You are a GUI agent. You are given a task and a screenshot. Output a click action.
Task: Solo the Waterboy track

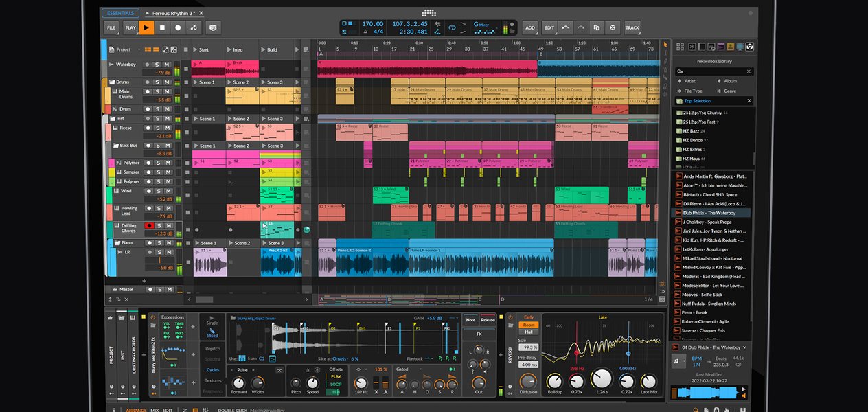coord(157,64)
